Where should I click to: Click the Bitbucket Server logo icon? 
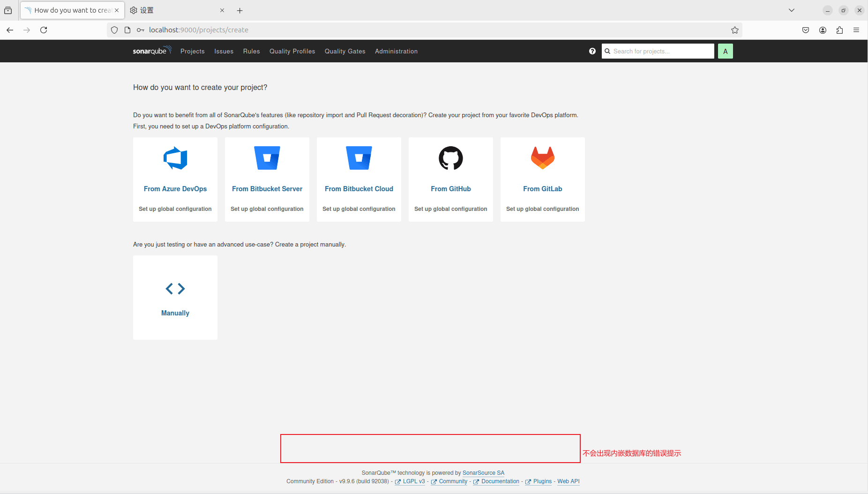[x=267, y=158]
